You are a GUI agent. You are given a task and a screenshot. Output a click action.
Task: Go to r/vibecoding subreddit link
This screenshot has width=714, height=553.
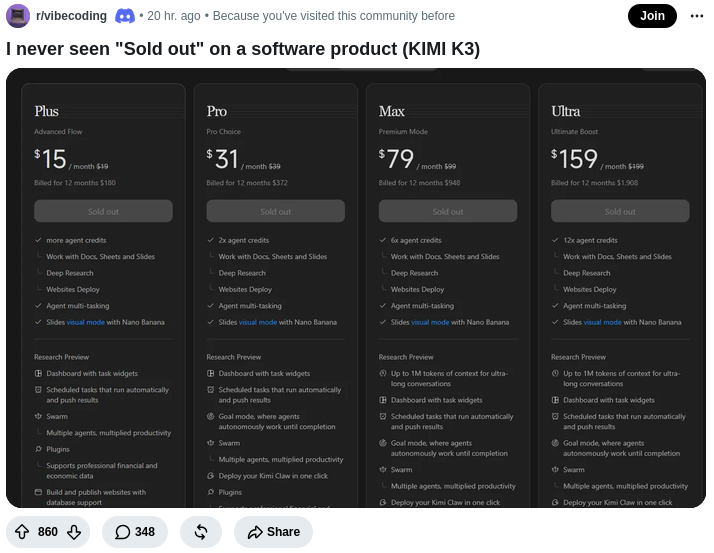(71, 16)
